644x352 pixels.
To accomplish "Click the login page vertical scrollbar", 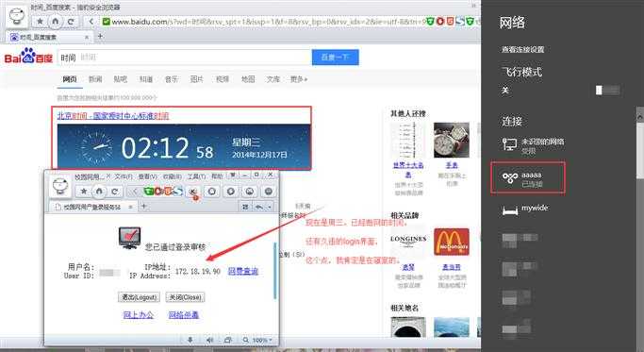I will pos(274,271).
